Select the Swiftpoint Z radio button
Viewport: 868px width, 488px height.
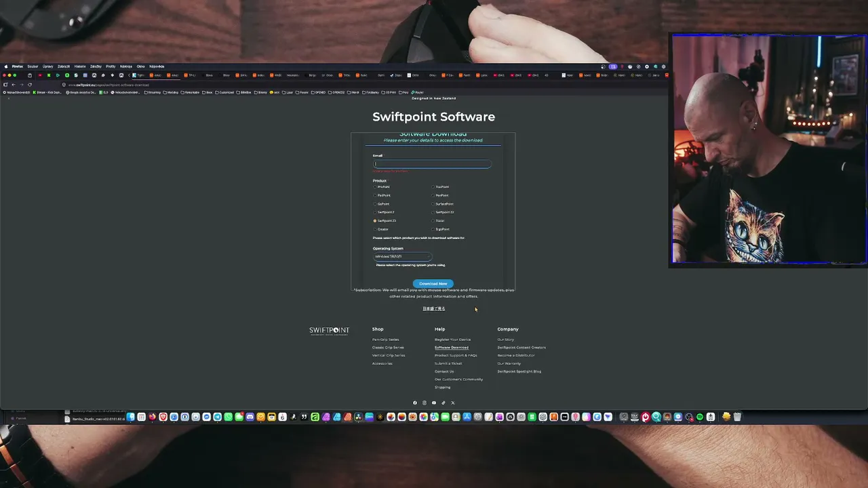(x=375, y=212)
